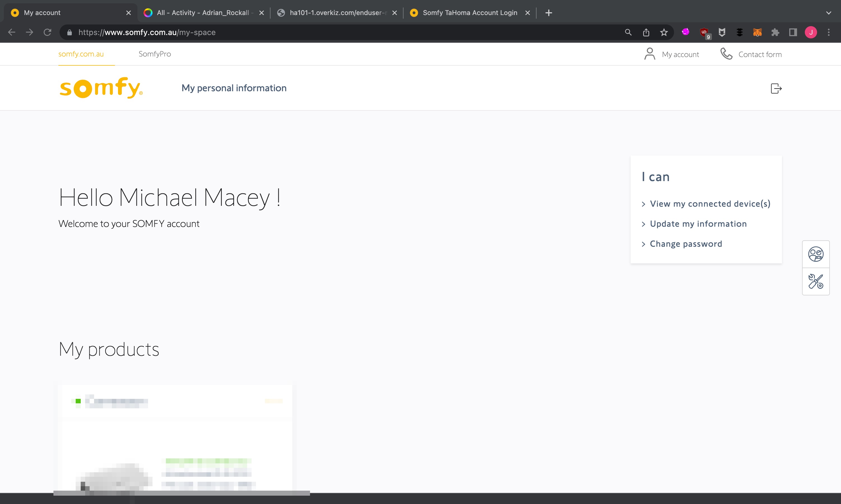Bookmark this page with the star icon
Image resolution: width=841 pixels, height=504 pixels.
point(664,32)
